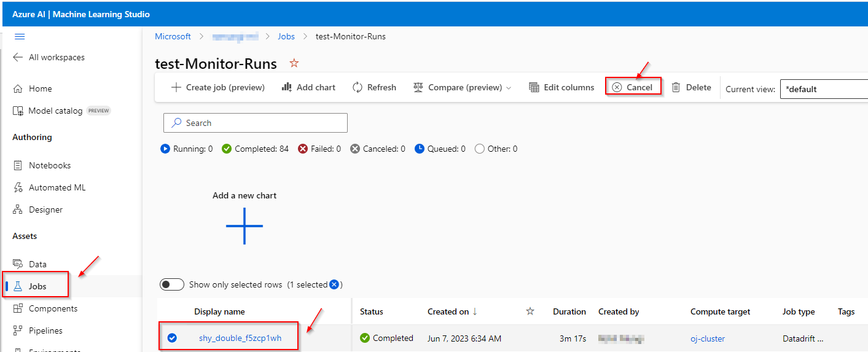Image resolution: width=868 pixels, height=352 pixels.
Task: Cancel the selected job
Action: tap(633, 87)
